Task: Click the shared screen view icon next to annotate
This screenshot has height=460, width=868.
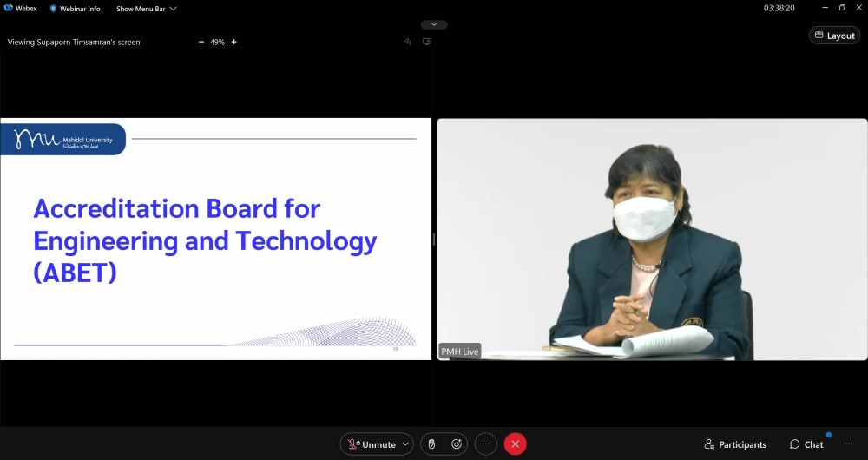Action: pos(427,42)
